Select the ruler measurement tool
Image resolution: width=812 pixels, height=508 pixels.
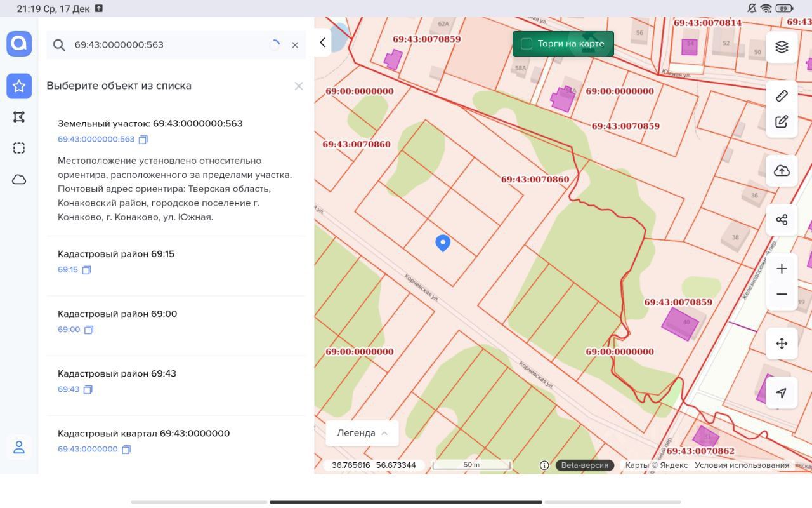782,96
